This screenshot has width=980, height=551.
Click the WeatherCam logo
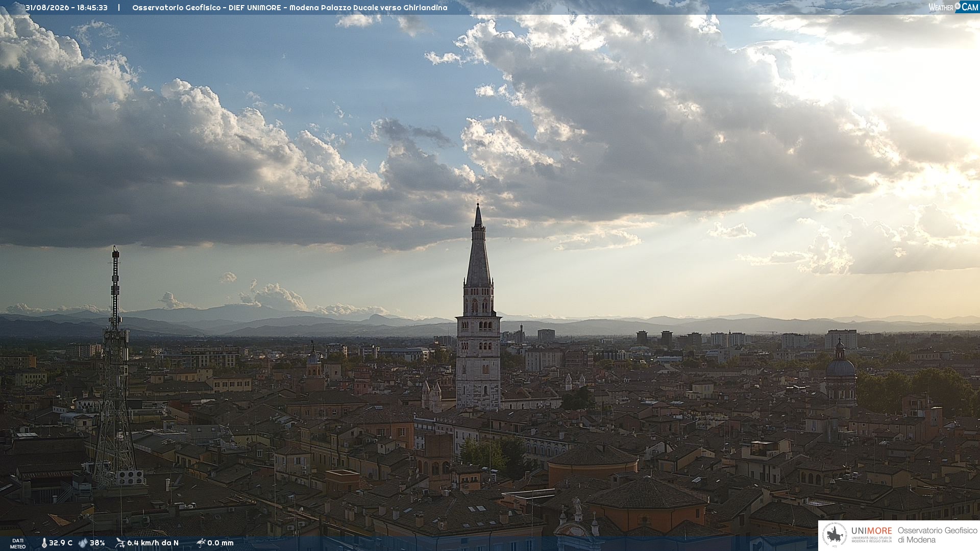coord(953,7)
